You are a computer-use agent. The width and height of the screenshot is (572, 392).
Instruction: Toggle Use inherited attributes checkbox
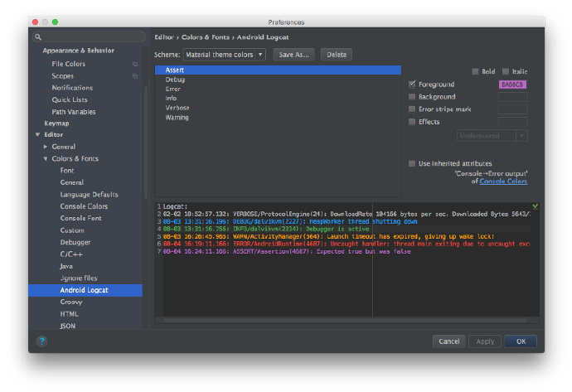coord(412,163)
